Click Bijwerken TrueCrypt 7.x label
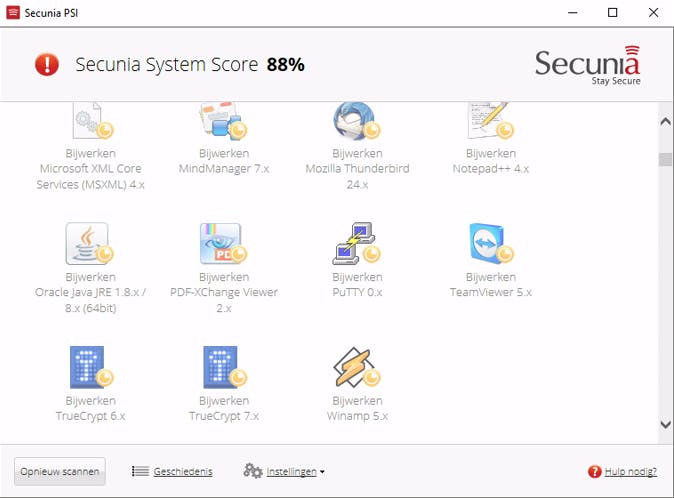The image size is (674, 498). click(x=224, y=408)
